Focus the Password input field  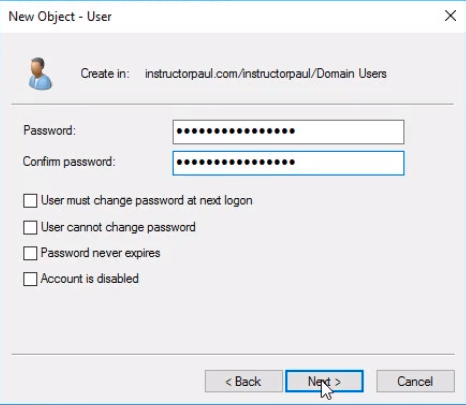(288, 132)
